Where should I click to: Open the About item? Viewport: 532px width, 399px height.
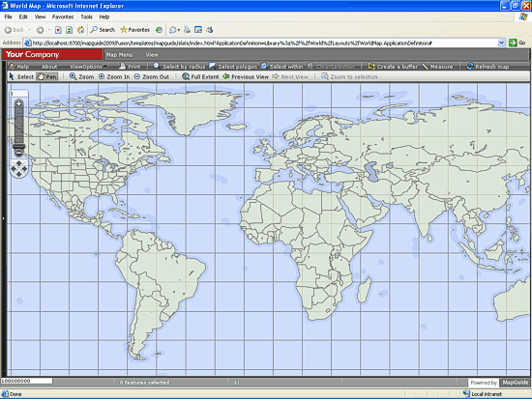tap(49, 67)
